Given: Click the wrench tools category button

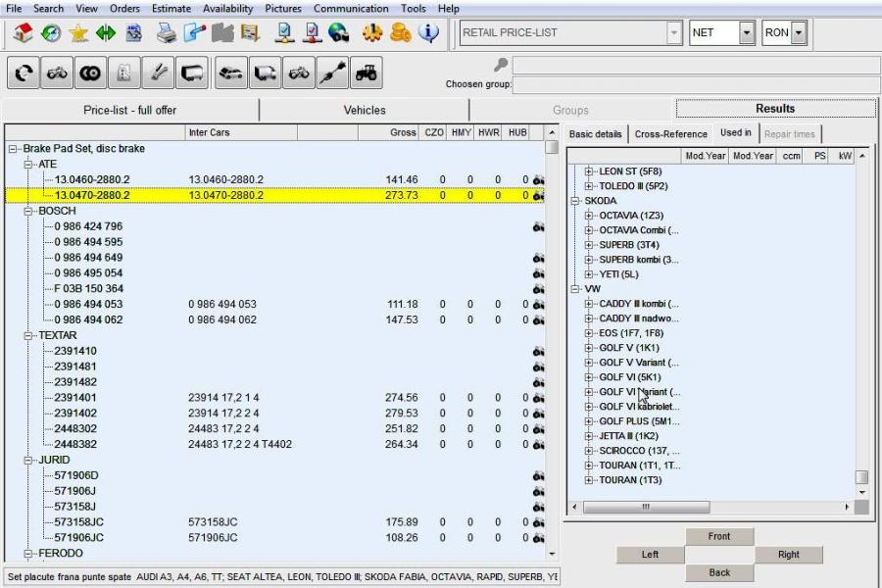Looking at the screenshot, I should (157, 73).
